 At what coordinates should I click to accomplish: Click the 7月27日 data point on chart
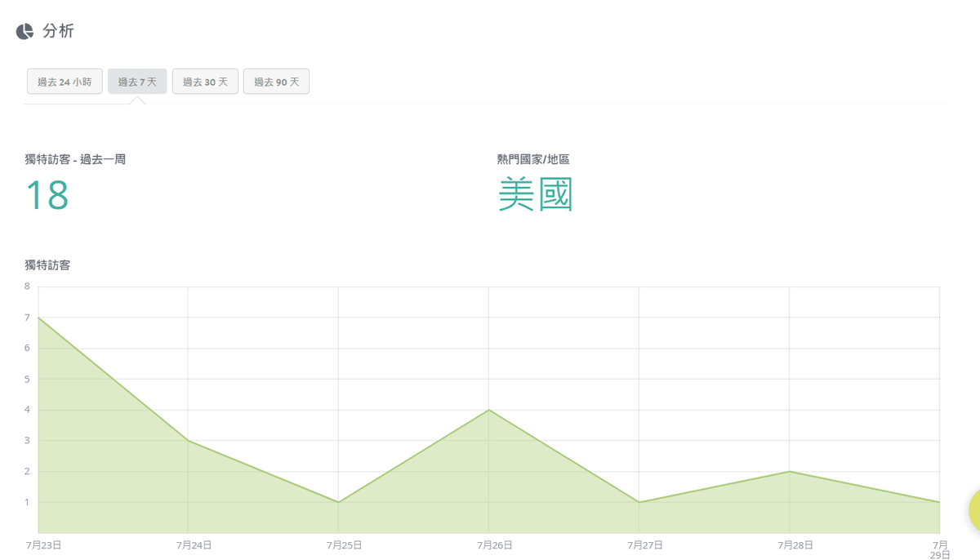pyautogui.click(x=639, y=502)
